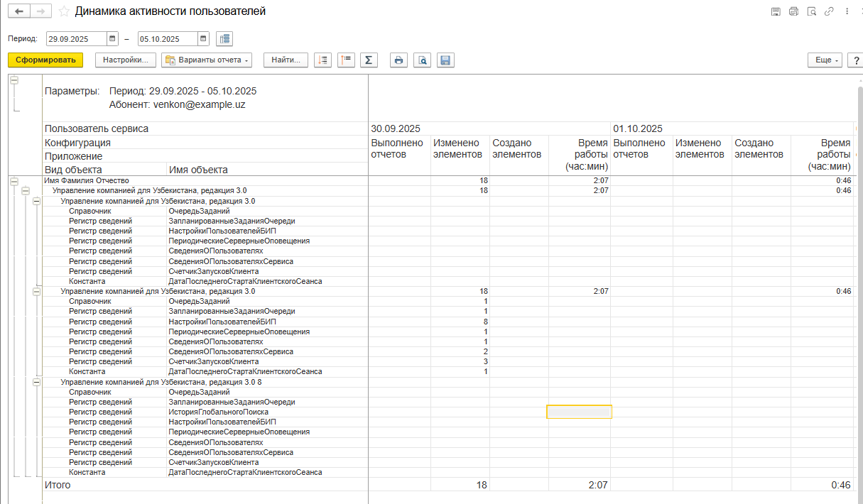Open calendar for the period start date
Image resolution: width=863 pixels, height=504 pixels.
pos(112,39)
